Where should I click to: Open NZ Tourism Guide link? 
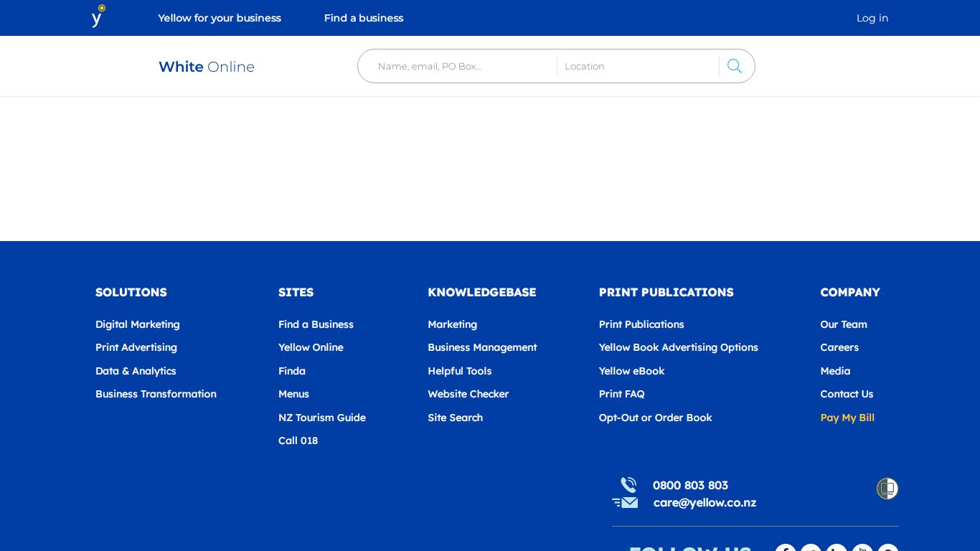322,418
